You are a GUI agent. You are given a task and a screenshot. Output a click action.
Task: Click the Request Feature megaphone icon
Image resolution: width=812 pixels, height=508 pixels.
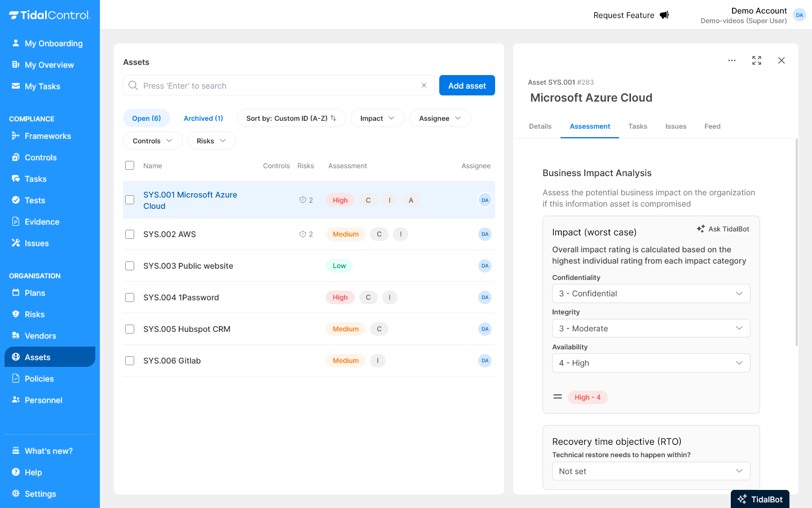coord(664,15)
